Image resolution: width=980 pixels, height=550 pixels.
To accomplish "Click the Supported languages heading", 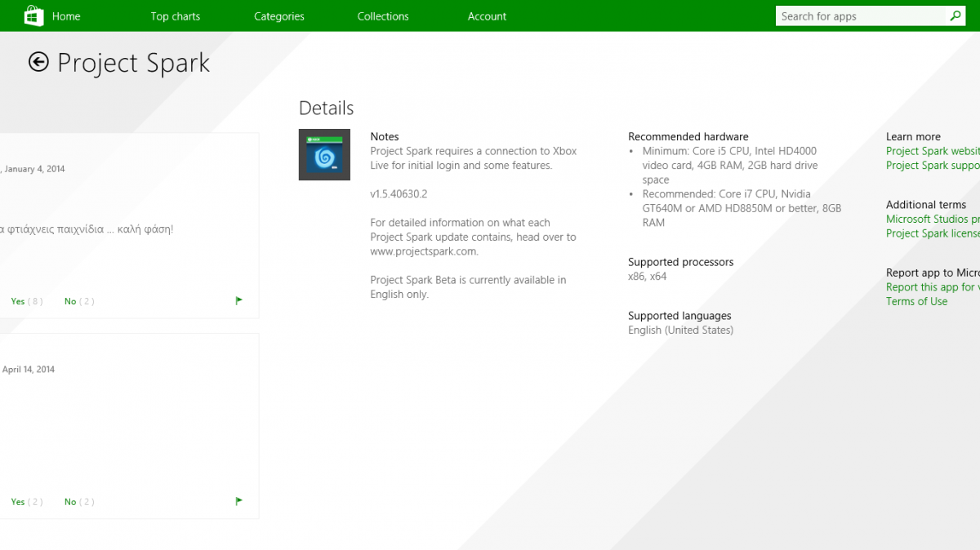I will pyautogui.click(x=679, y=316).
